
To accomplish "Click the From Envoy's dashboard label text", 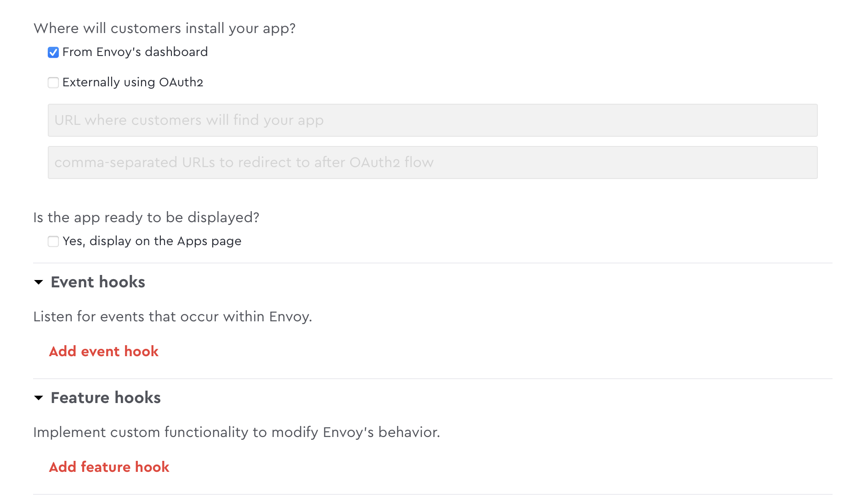I will click(x=135, y=52).
